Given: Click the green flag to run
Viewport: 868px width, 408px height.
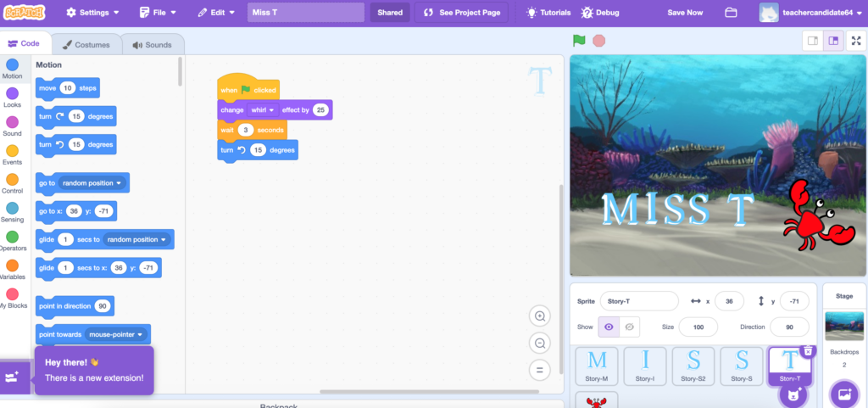Looking at the screenshot, I should click(x=579, y=40).
